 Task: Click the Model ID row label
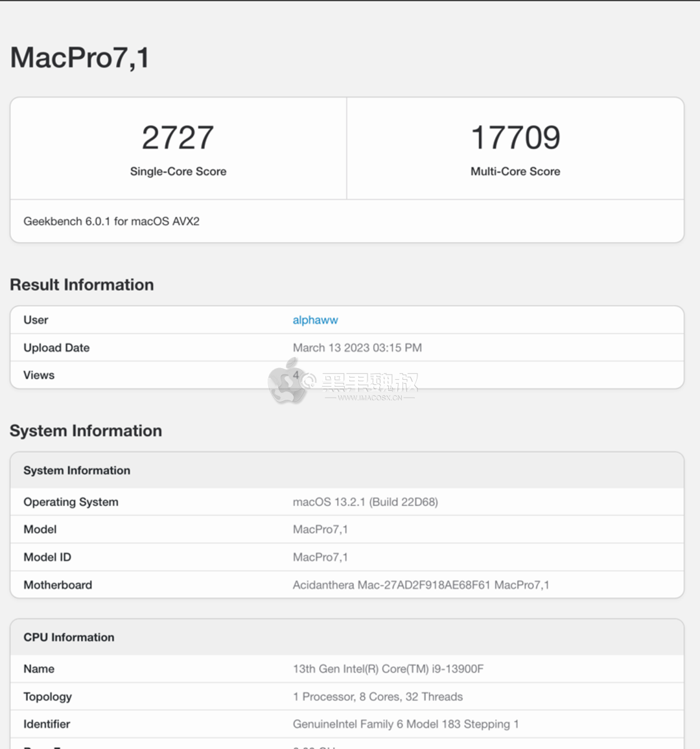coord(47,557)
